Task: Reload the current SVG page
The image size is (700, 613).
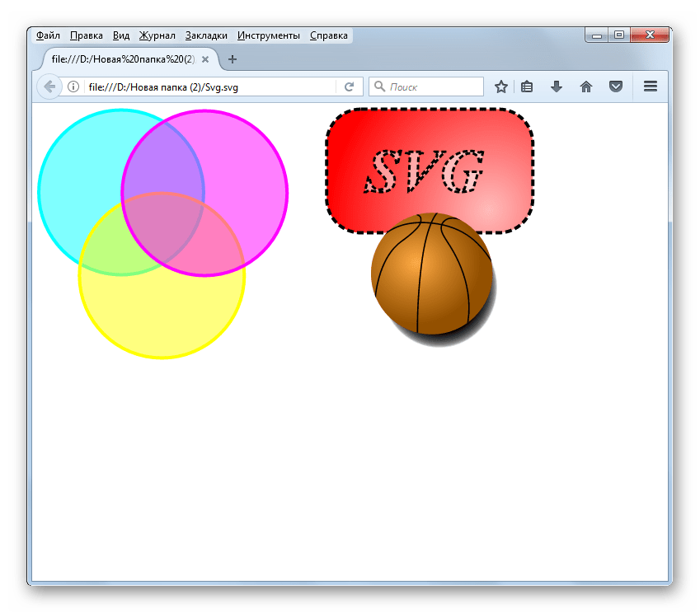Action: point(349,87)
